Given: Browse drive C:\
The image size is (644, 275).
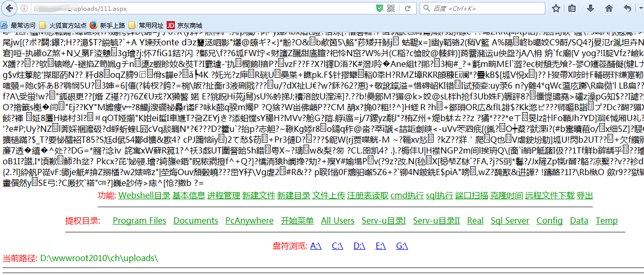Looking at the screenshot, I should (337, 246).
